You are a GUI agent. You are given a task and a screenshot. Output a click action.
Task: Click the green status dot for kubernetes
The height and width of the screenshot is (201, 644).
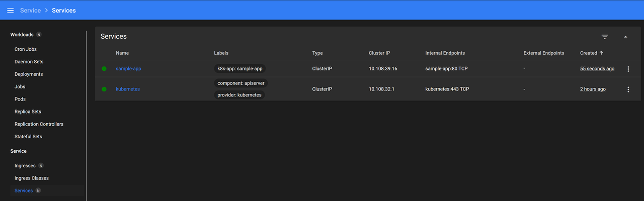(104, 89)
